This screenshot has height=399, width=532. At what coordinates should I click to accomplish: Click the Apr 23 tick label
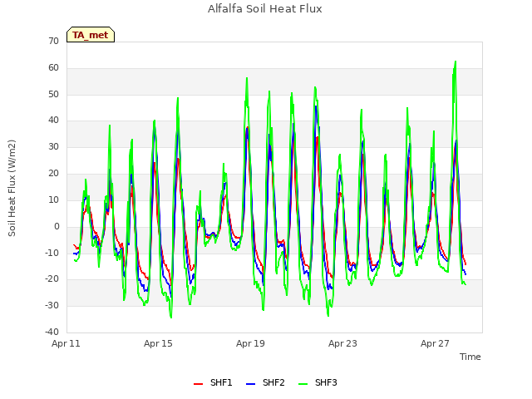click(x=342, y=343)
